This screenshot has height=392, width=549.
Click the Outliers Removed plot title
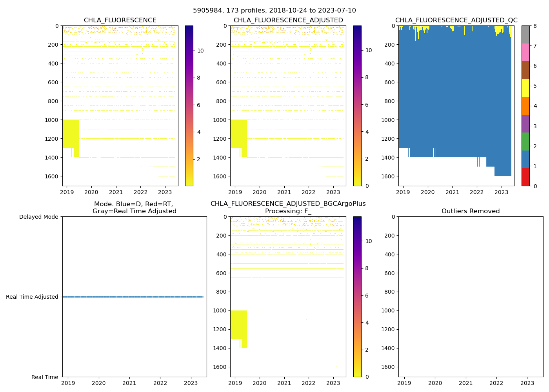pos(470,211)
